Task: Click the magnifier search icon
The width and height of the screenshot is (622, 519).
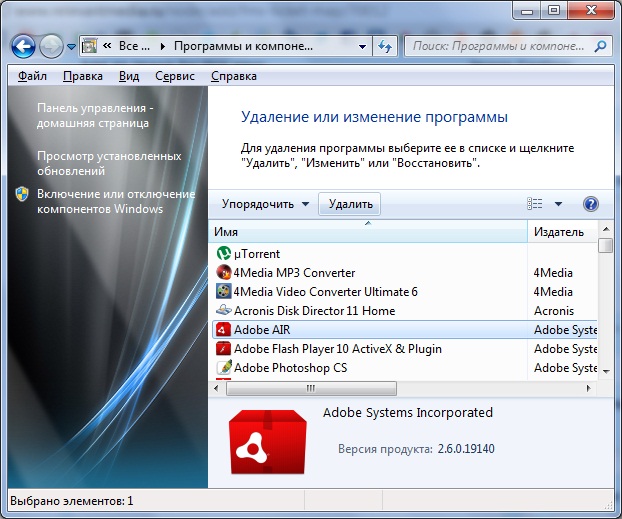Action: coord(601,46)
